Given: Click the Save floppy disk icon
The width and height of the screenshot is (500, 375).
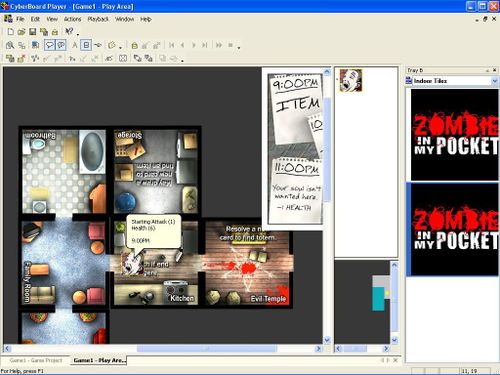Looking at the screenshot, I should tap(32, 32).
